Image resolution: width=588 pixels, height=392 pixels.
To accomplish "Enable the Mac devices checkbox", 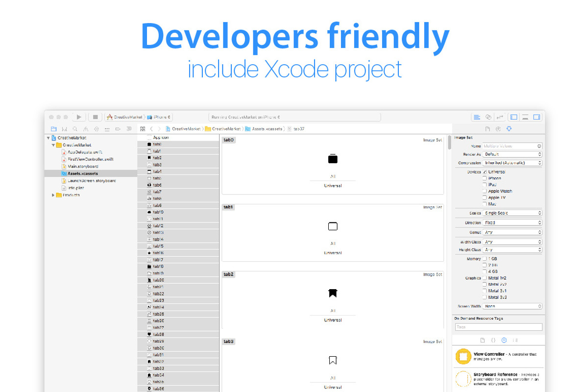I will click(485, 204).
